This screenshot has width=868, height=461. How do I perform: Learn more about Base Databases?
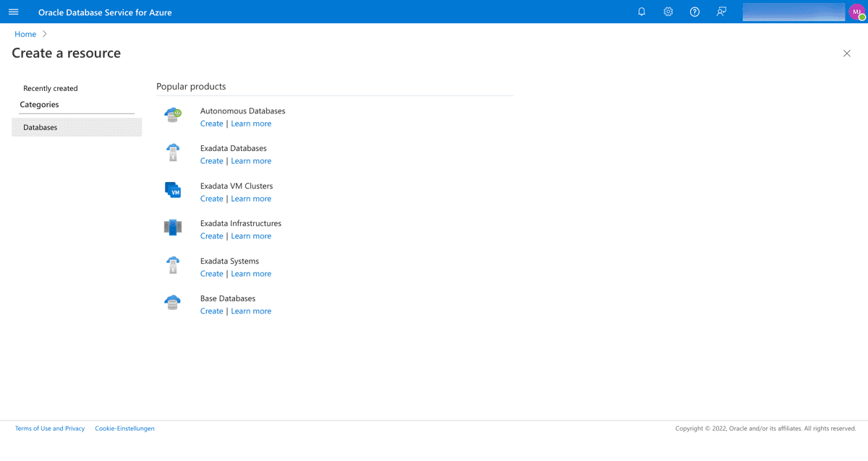pos(251,311)
